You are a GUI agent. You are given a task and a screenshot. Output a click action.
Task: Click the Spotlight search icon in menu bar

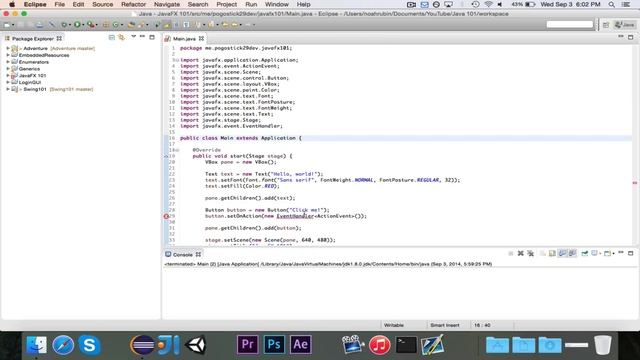tap(611, 4)
